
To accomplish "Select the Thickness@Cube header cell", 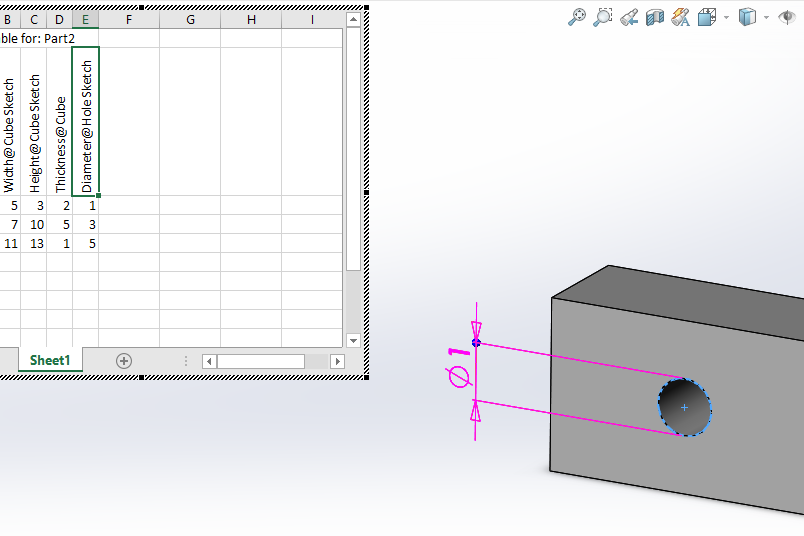I will click(59, 122).
